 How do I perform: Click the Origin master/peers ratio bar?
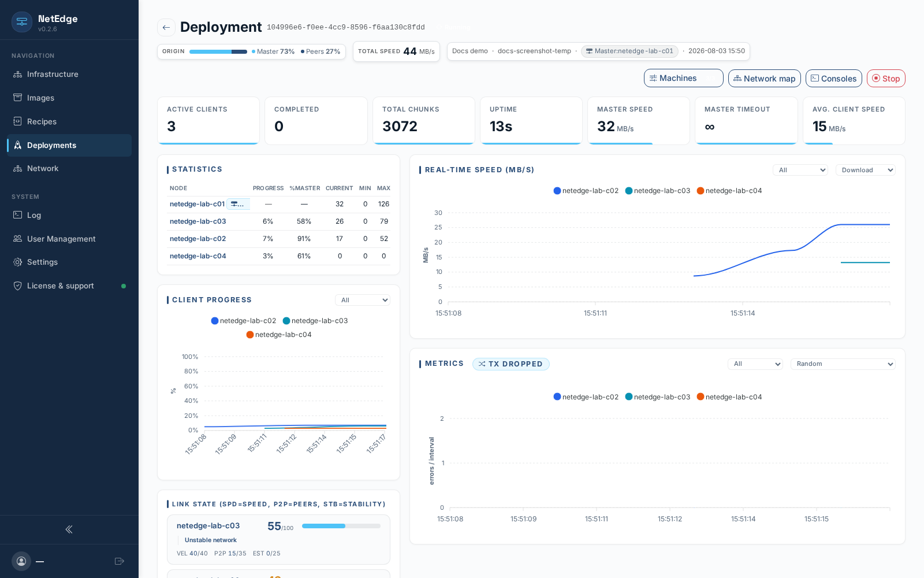(218, 51)
